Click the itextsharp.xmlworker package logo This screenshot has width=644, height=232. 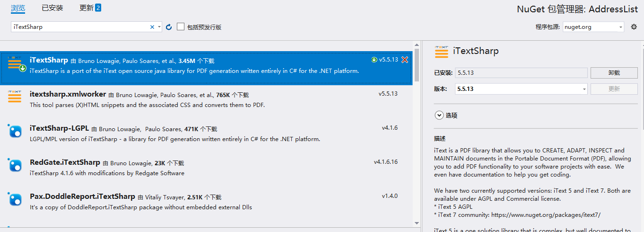[15, 98]
